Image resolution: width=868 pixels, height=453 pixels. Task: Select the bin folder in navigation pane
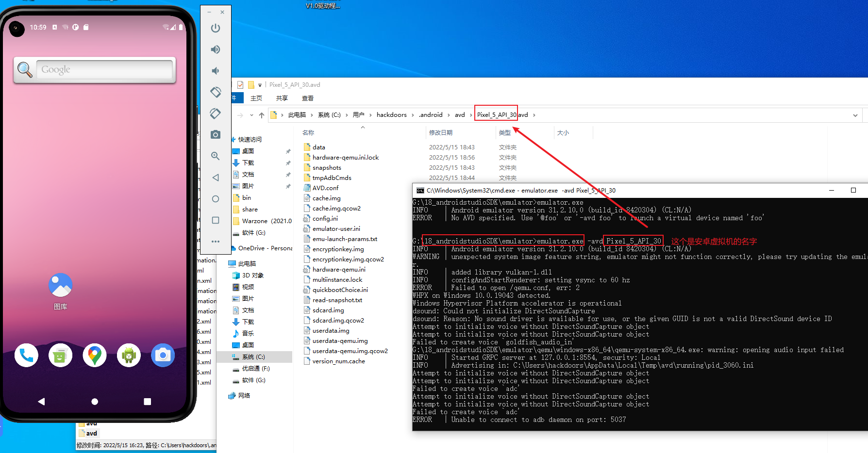pos(247,198)
